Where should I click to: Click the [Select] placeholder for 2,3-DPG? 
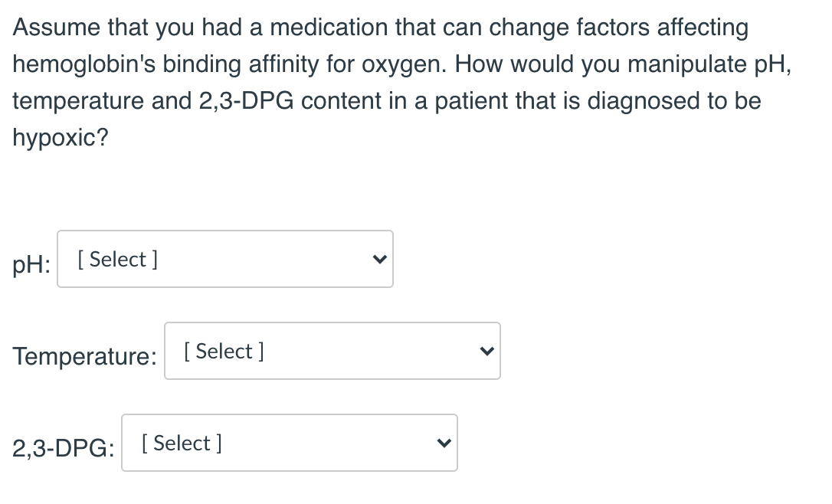(181, 443)
